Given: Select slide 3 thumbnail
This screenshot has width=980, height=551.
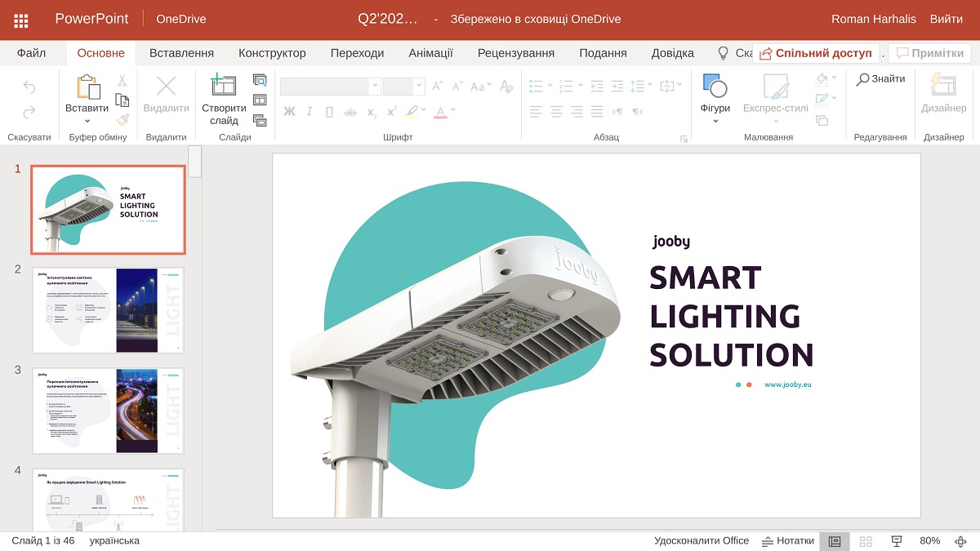Looking at the screenshot, I should tap(109, 411).
